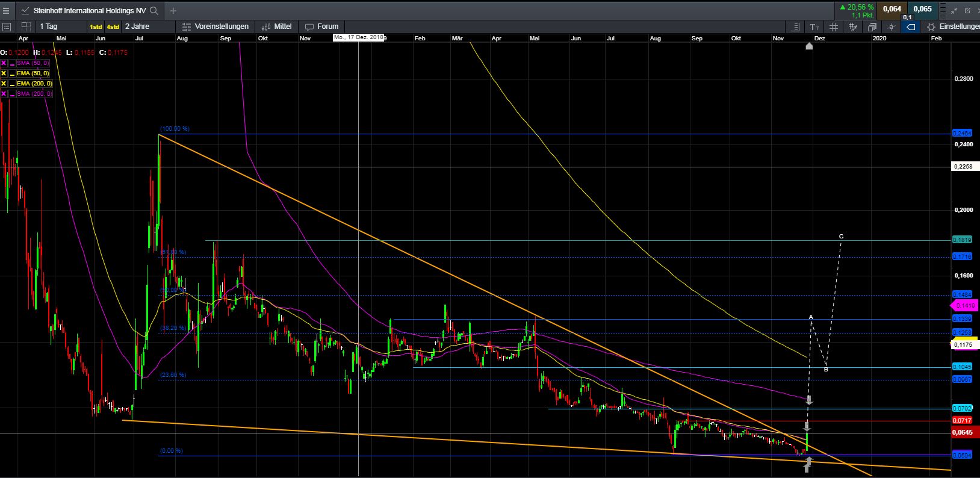Select the 0,1339 line price label
Image resolution: width=980 pixels, height=478 pixels.
point(962,318)
